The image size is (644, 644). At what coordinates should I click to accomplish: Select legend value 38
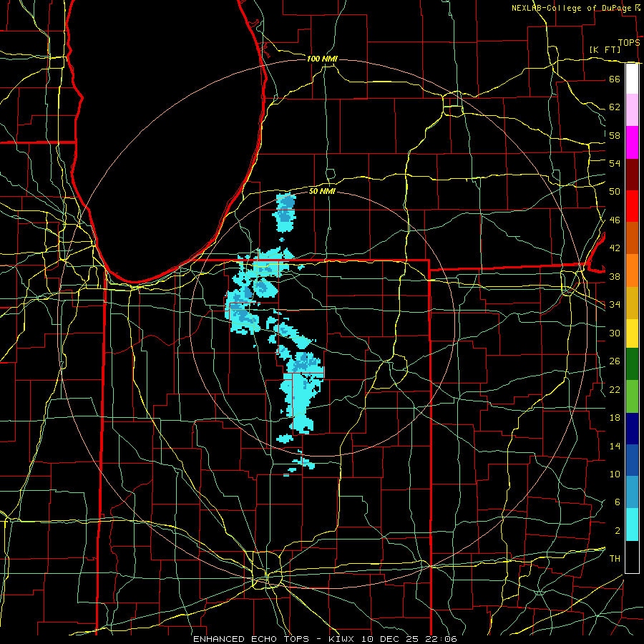(x=615, y=276)
